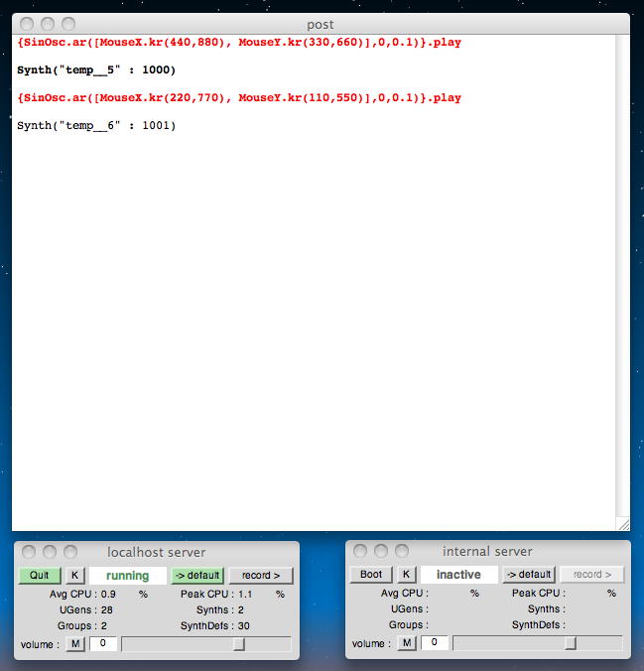Set localhost server as default

click(197, 575)
